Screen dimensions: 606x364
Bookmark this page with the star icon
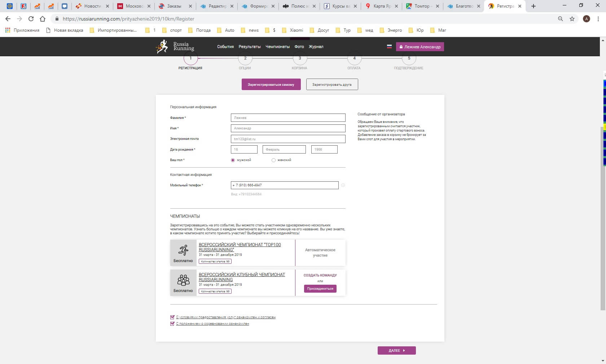click(x=572, y=19)
